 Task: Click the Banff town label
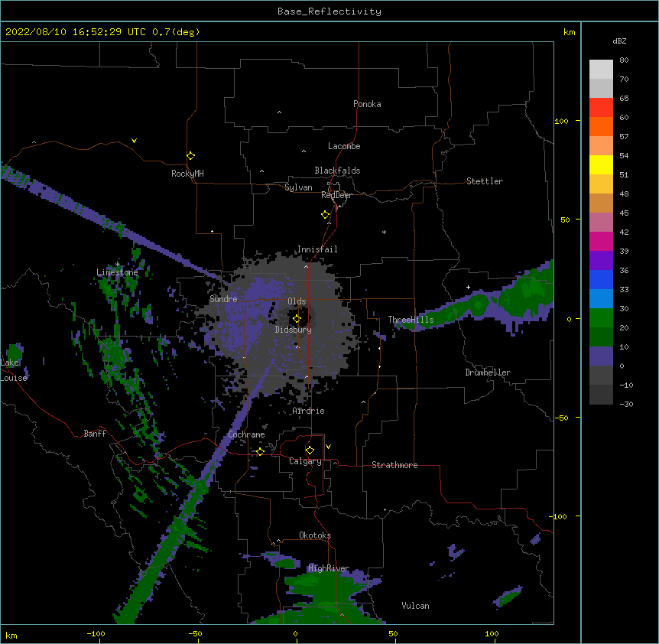tap(95, 434)
